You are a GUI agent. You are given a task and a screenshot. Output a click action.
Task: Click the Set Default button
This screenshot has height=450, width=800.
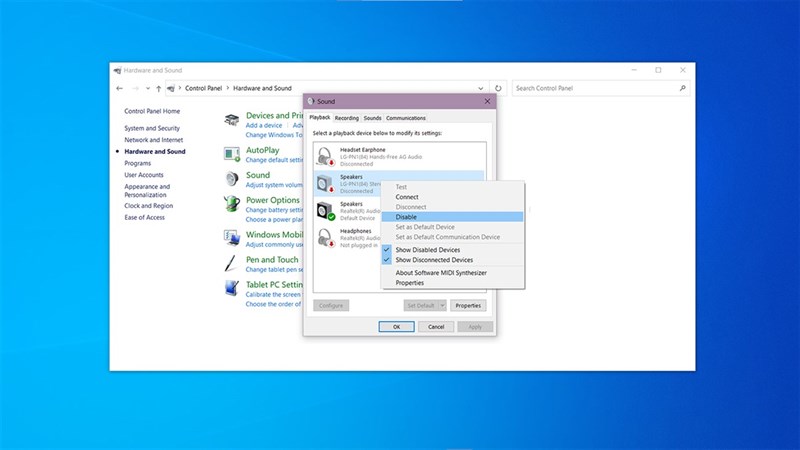point(421,306)
